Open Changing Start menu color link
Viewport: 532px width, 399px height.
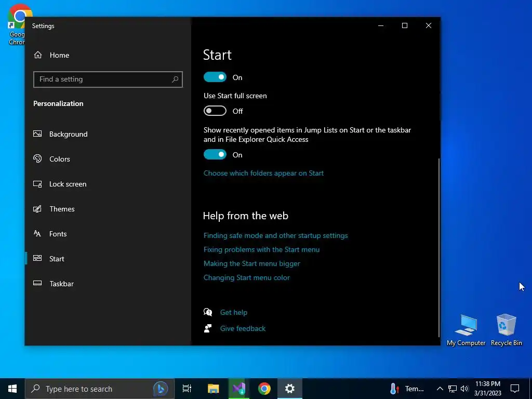click(247, 277)
